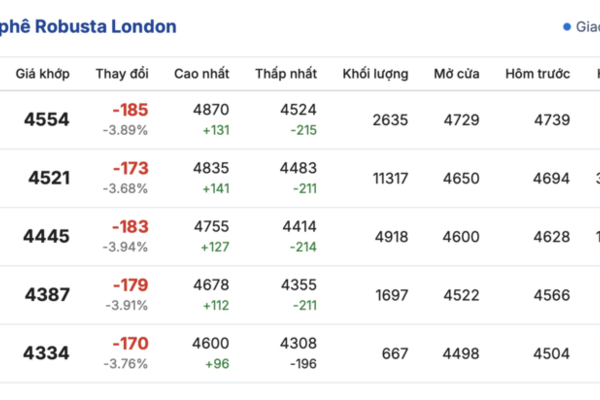This screenshot has width=600, height=400.
Task: Select the previous-day price 4739
Action: pos(552,120)
